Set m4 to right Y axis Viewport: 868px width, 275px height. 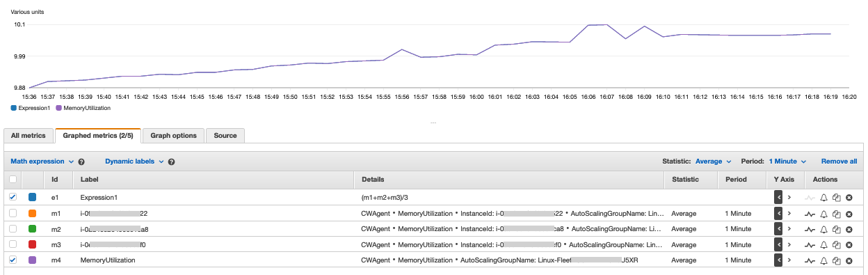click(789, 260)
